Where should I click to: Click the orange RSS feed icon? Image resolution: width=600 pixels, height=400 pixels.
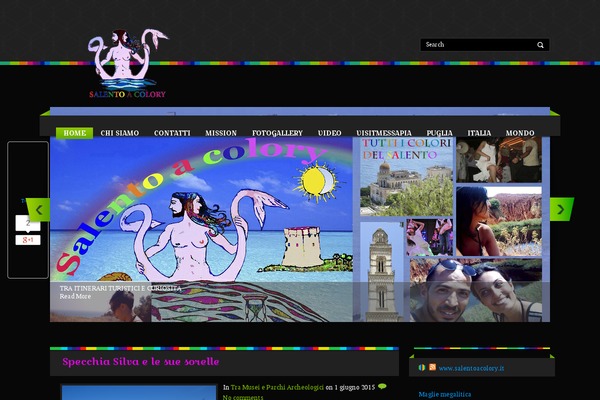432,367
